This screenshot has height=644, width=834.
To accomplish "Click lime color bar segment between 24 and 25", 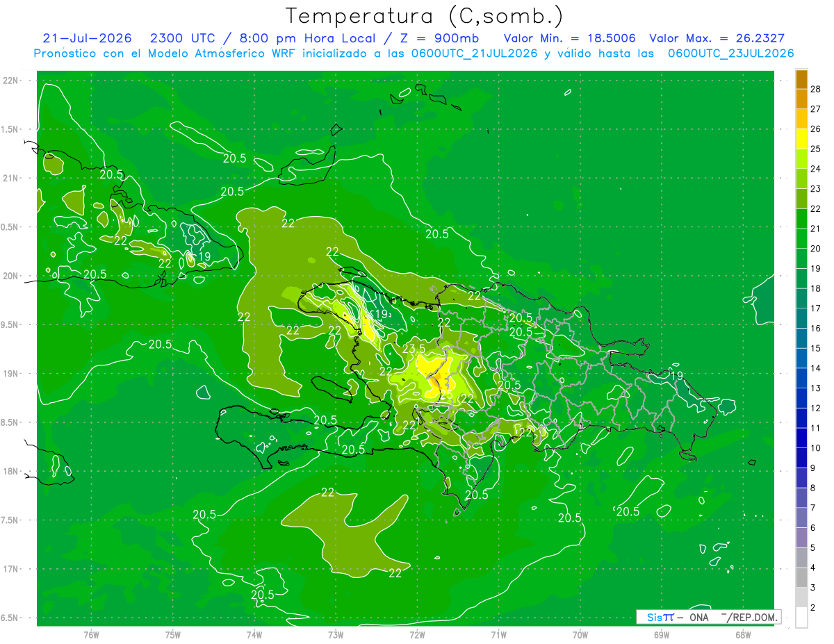I will click(x=801, y=158).
